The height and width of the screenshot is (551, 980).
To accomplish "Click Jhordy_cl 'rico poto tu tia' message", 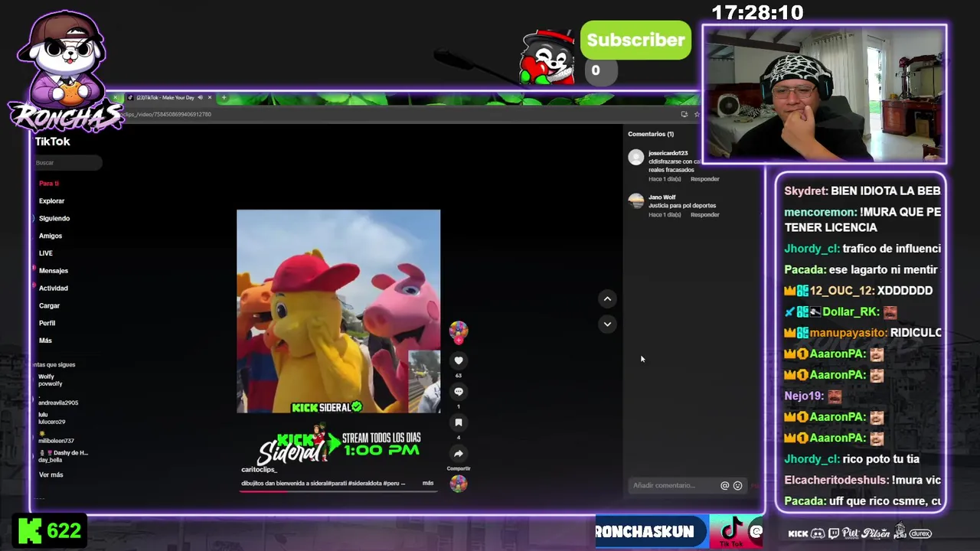I will (851, 459).
